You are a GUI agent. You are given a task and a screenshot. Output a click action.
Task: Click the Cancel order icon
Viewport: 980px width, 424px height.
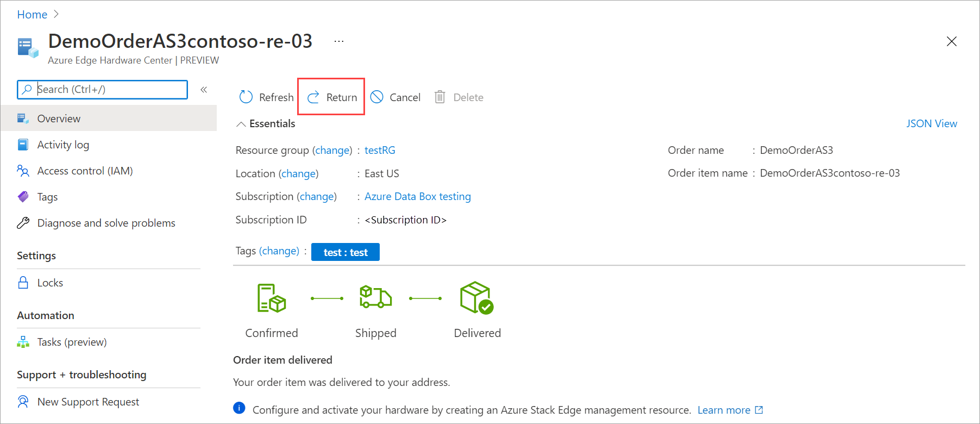(376, 97)
